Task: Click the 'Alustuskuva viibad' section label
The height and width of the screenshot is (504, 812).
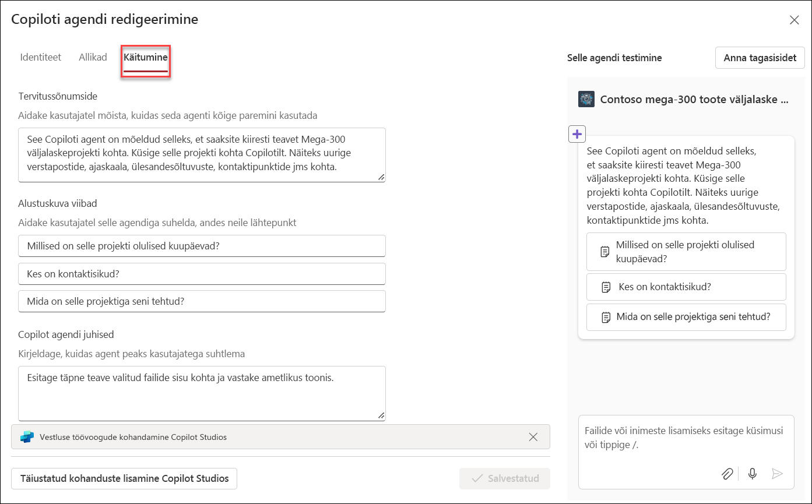Action: [58, 203]
